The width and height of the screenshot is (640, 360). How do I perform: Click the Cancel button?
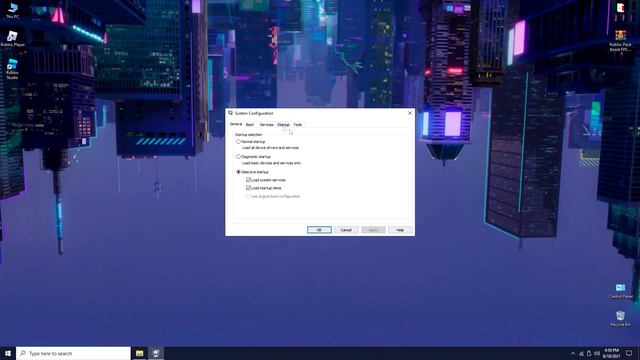(x=346, y=230)
